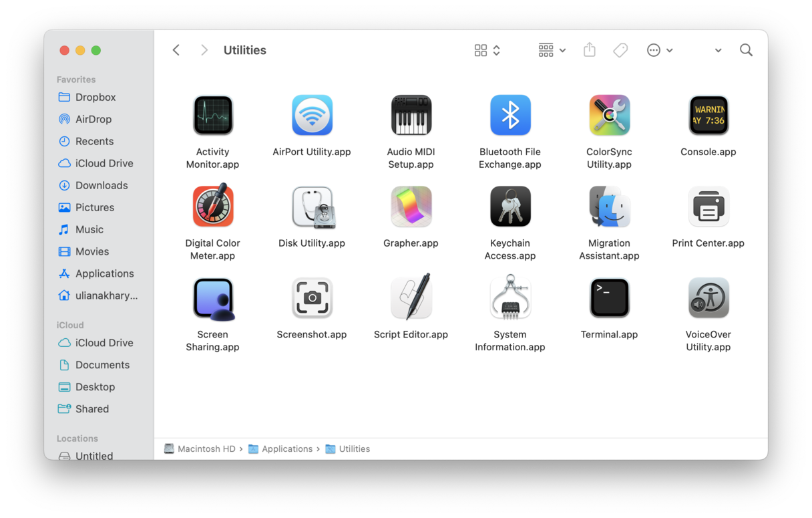This screenshot has height=518, width=812.
Task: Click Macintosh HD in the path bar
Action: tap(200, 449)
